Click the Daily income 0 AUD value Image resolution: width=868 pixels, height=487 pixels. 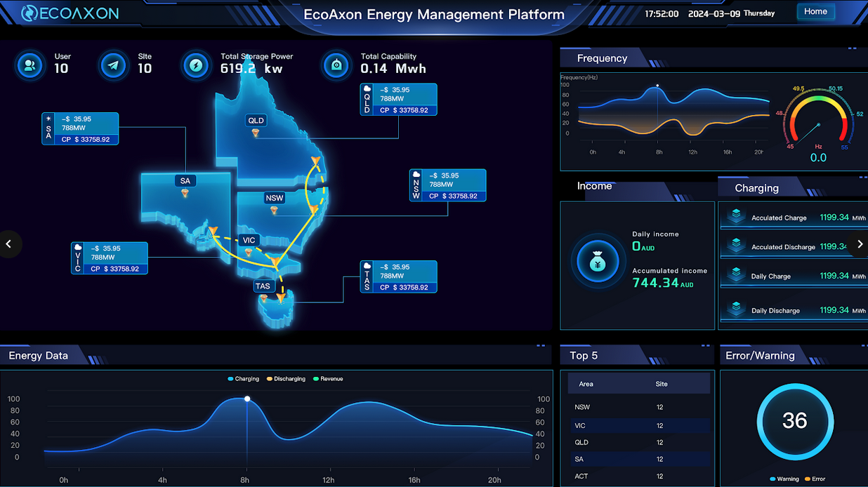coord(643,246)
